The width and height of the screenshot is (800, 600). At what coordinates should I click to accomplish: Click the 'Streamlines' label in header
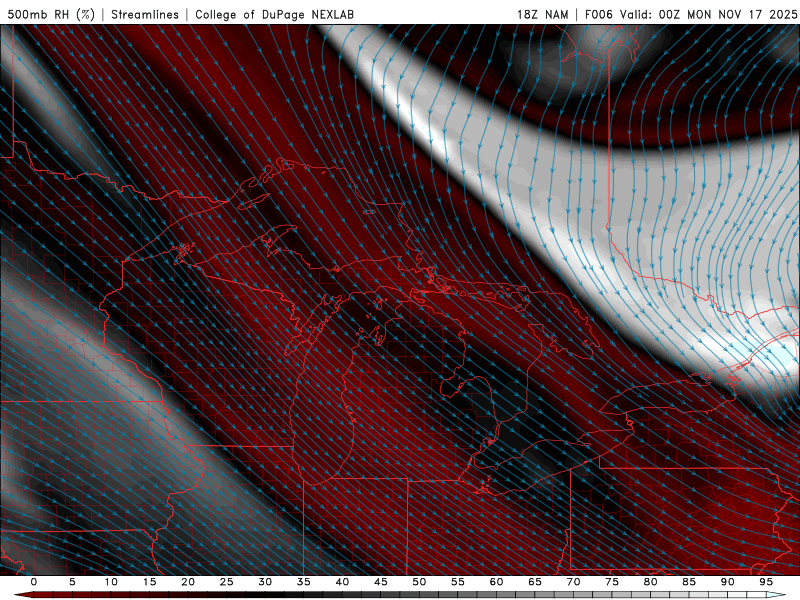pyautogui.click(x=145, y=14)
